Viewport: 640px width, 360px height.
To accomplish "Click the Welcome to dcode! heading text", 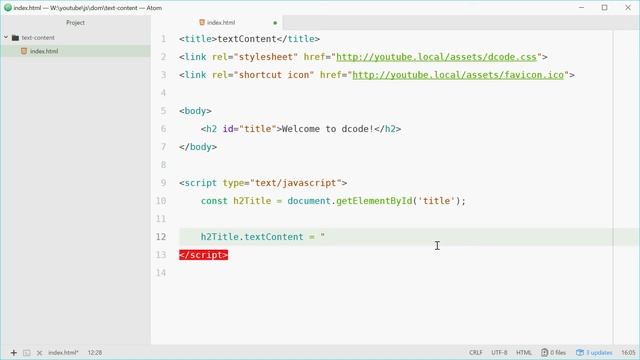I will point(328,129).
